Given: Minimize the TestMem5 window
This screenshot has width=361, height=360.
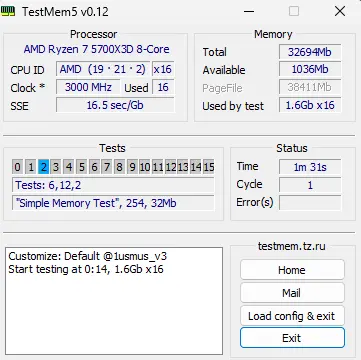Looking at the screenshot, I should (x=249, y=12).
